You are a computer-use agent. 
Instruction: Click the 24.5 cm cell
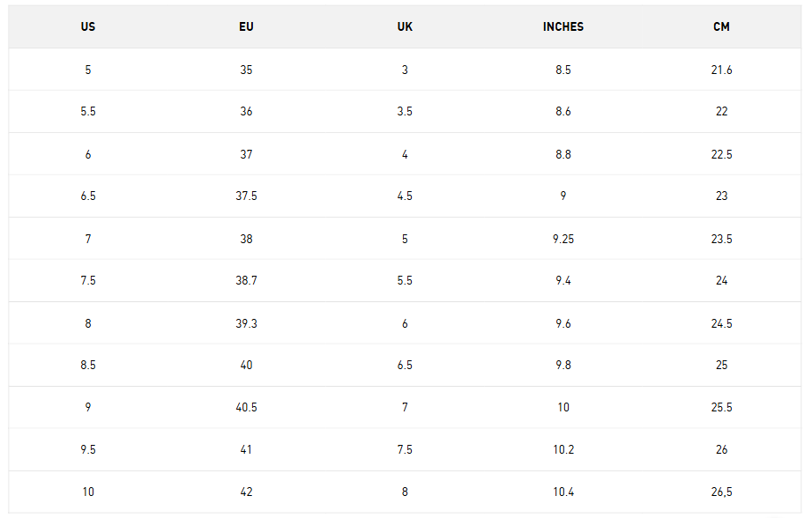coord(721,323)
